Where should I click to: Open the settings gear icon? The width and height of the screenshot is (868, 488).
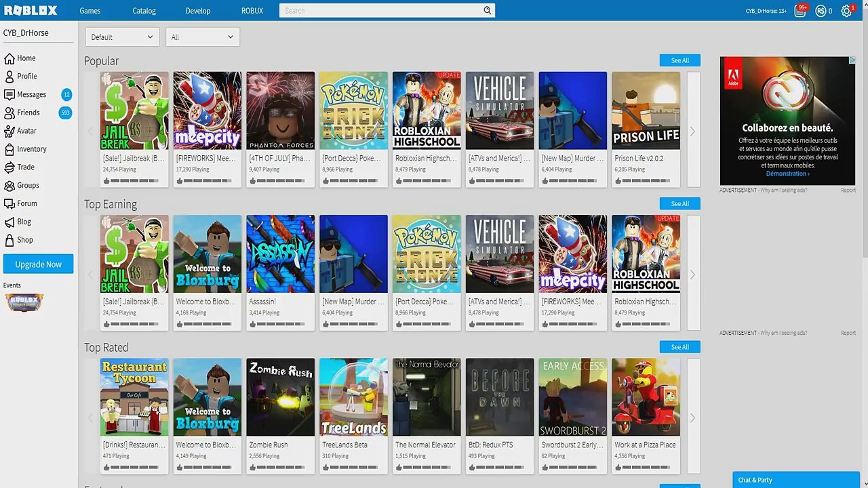846,11
